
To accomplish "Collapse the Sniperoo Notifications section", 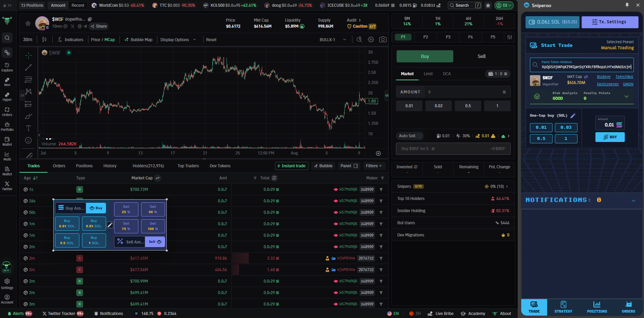I will tap(634, 201).
